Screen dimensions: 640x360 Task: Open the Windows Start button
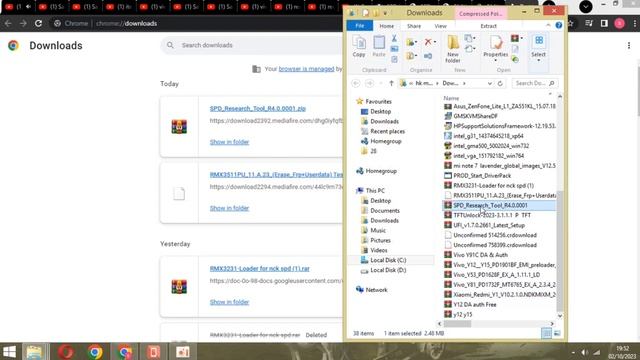coord(9,351)
